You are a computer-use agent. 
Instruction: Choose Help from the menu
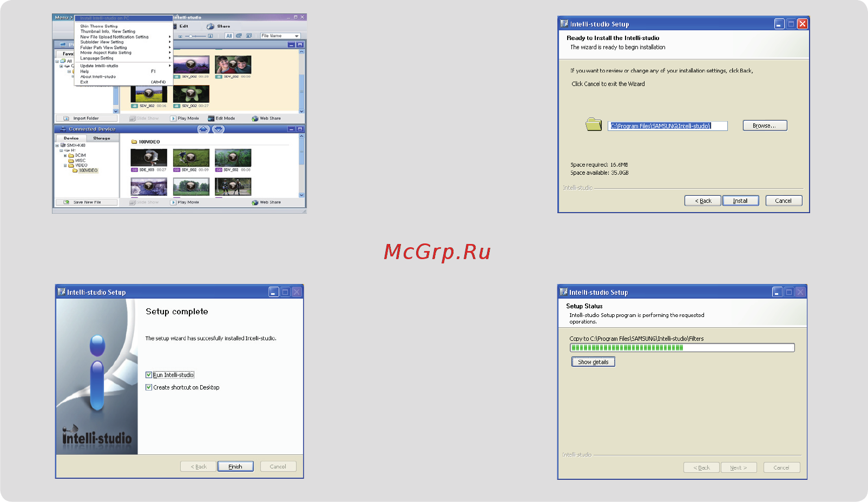point(124,71)
